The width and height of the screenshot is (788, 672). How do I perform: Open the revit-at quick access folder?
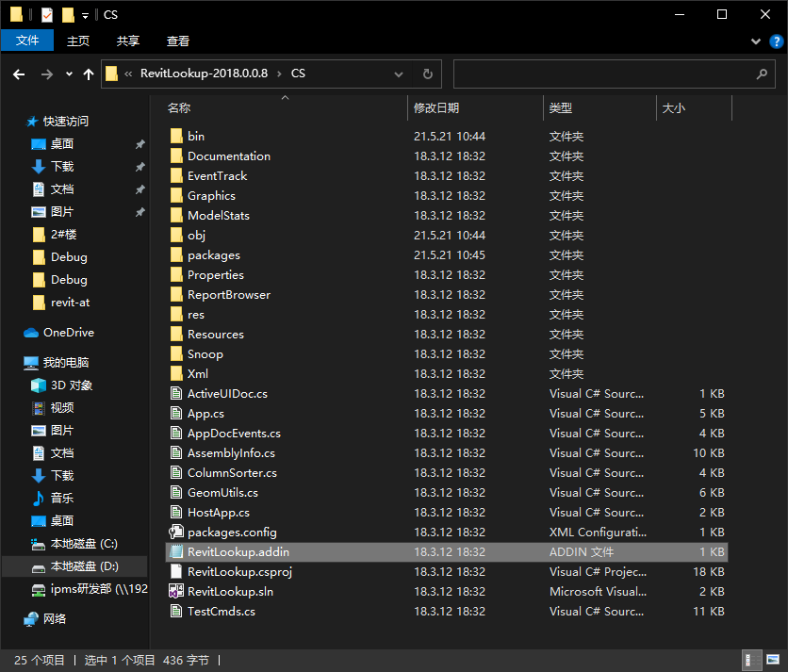tap(70, 303)
